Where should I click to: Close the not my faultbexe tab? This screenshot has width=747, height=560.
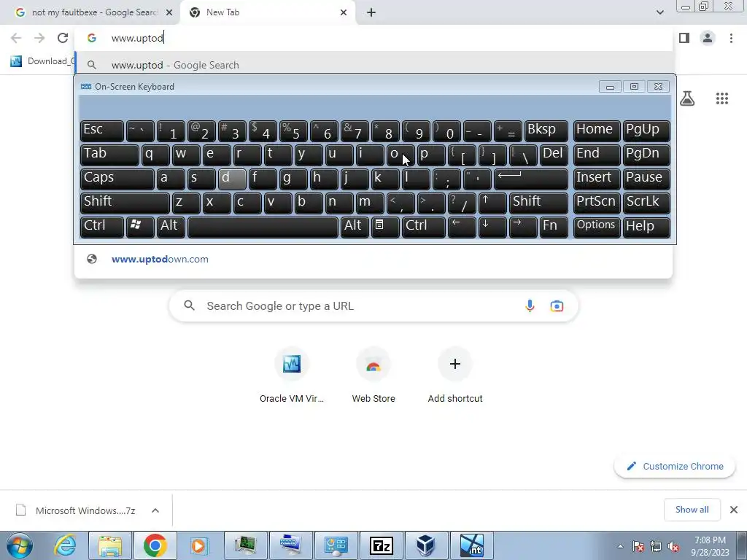tap(169, 12)
